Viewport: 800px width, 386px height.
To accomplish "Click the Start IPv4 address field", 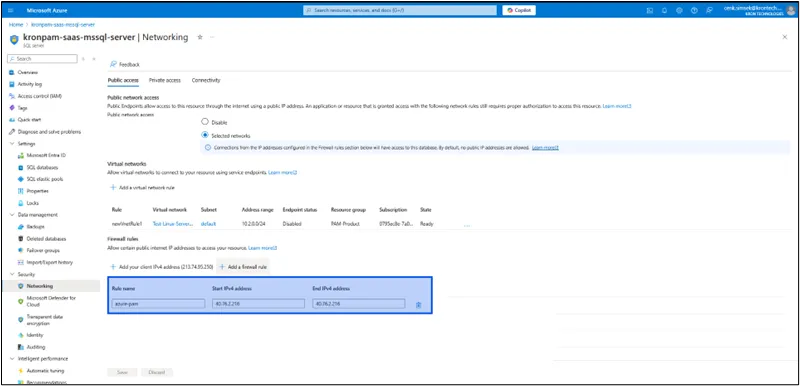I will tap(258, 304).
